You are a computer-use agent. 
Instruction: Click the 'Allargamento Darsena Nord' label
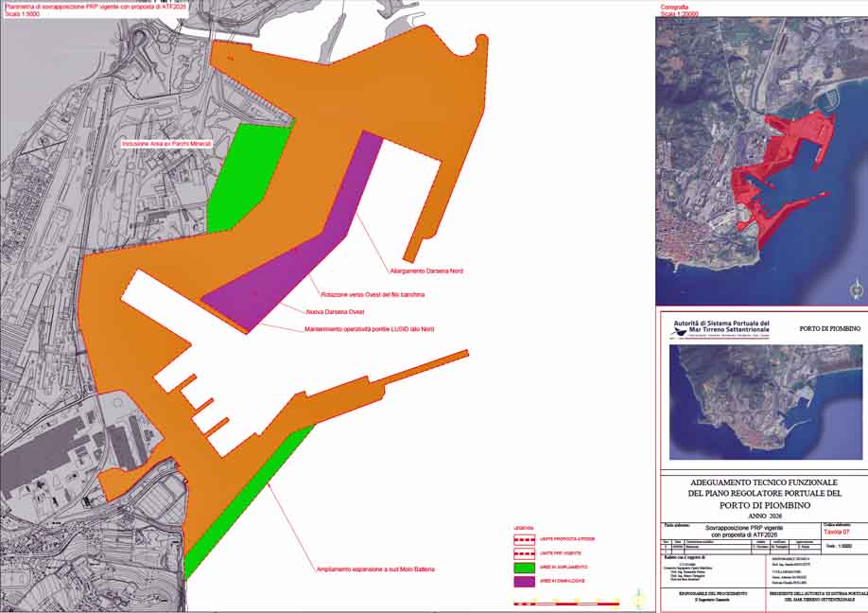point(426,271)
